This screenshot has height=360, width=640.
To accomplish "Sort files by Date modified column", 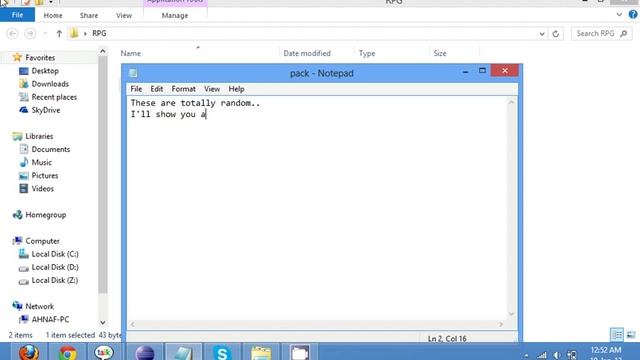I will 307,53.
